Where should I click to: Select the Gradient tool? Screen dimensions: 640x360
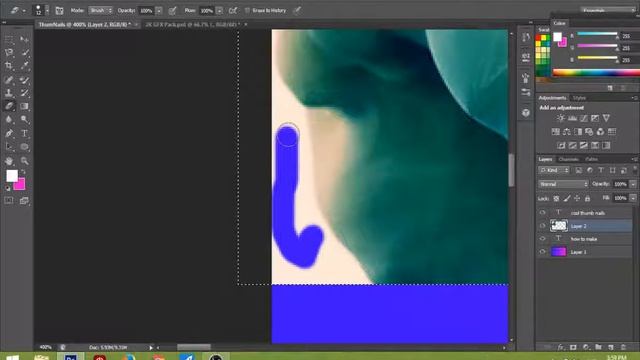(x=24, y=106)
